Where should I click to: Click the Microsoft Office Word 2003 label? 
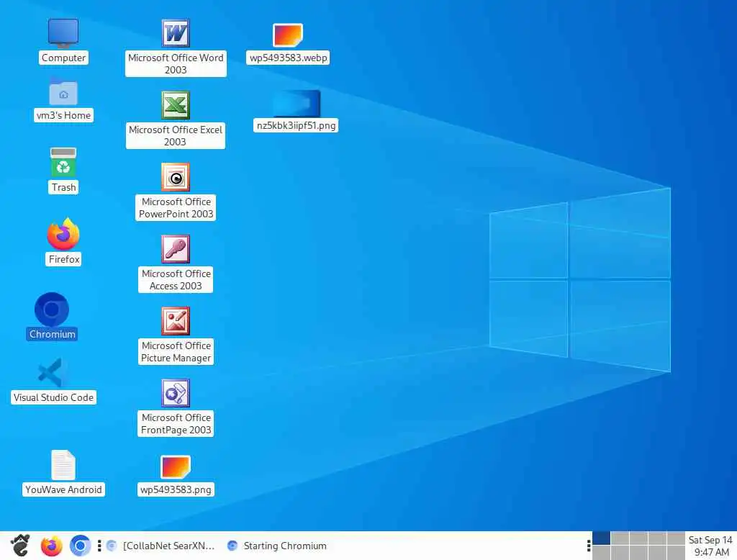pos(176,63)
